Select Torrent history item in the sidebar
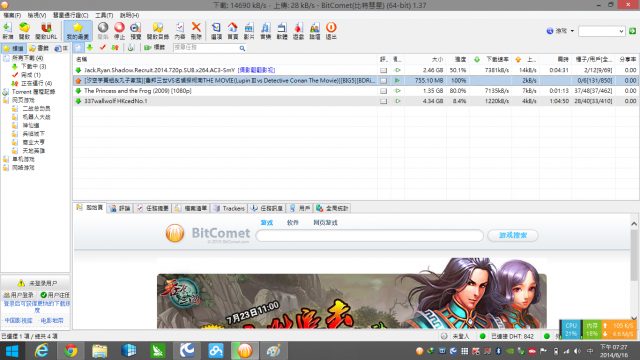This screenshot has height=360, width=640. [33, 92]
